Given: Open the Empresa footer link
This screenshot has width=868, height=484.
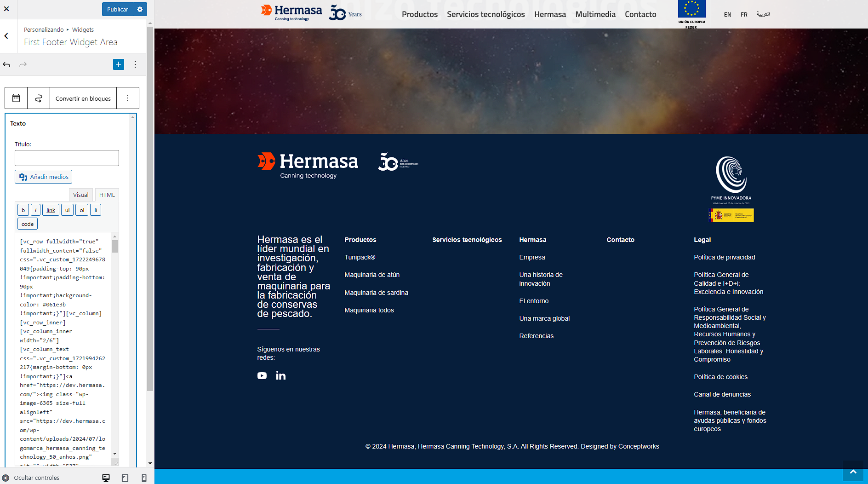Looking at the screenshot, I should [x=532, y=257].
